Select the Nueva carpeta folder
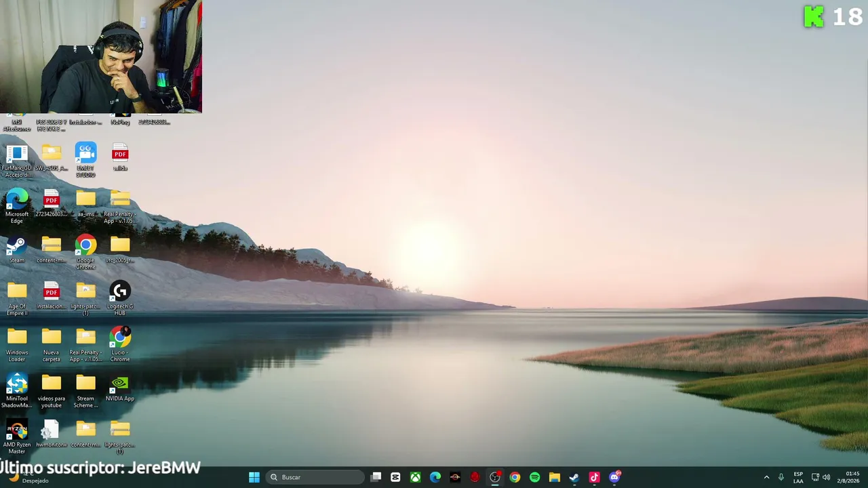The width and height of the screenshot is (868, 488). (x=52, y=344)
